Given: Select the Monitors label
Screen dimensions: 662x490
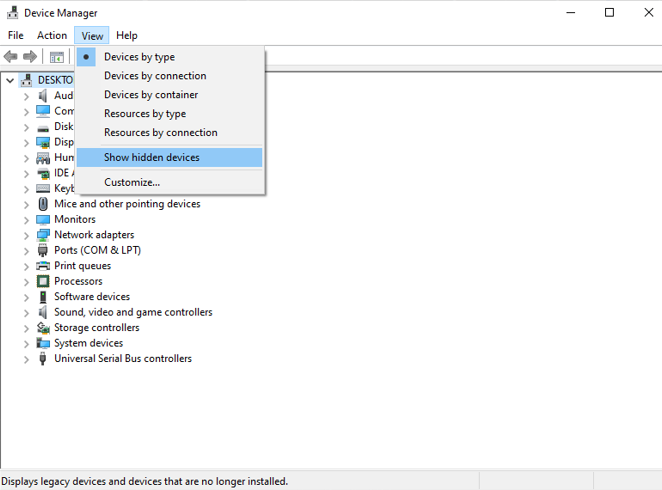Looking at the screenshot, I should (x=75, y=219).
